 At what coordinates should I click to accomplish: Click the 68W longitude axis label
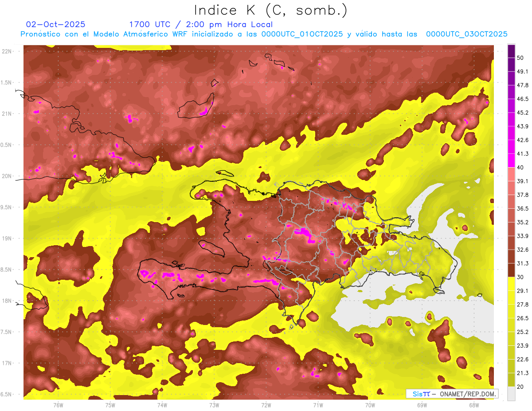[473, 405]
